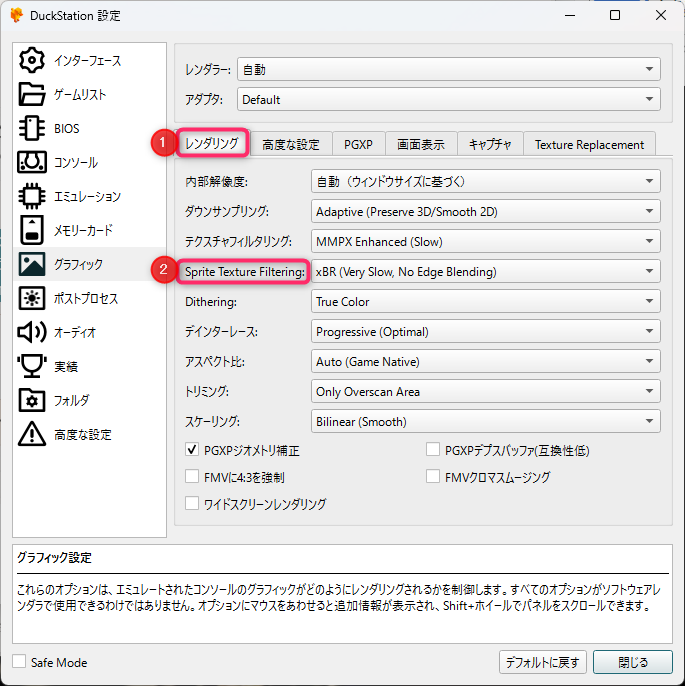Disable PGXPジオメトリ補正 checkbox
Screen dimensions: 685x686
pyautogui.click(x=194, y=451)
